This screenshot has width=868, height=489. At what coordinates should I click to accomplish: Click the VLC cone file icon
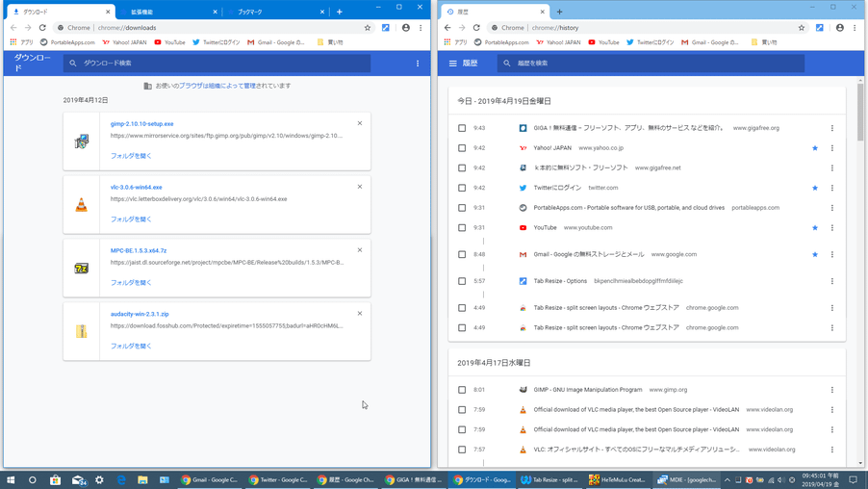[82, 205]
